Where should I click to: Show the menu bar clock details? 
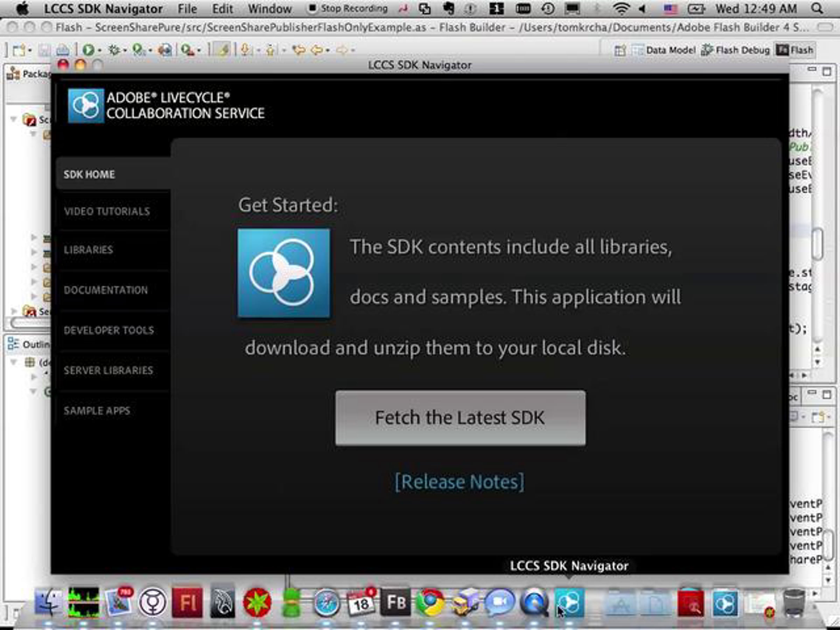[756, 9]
